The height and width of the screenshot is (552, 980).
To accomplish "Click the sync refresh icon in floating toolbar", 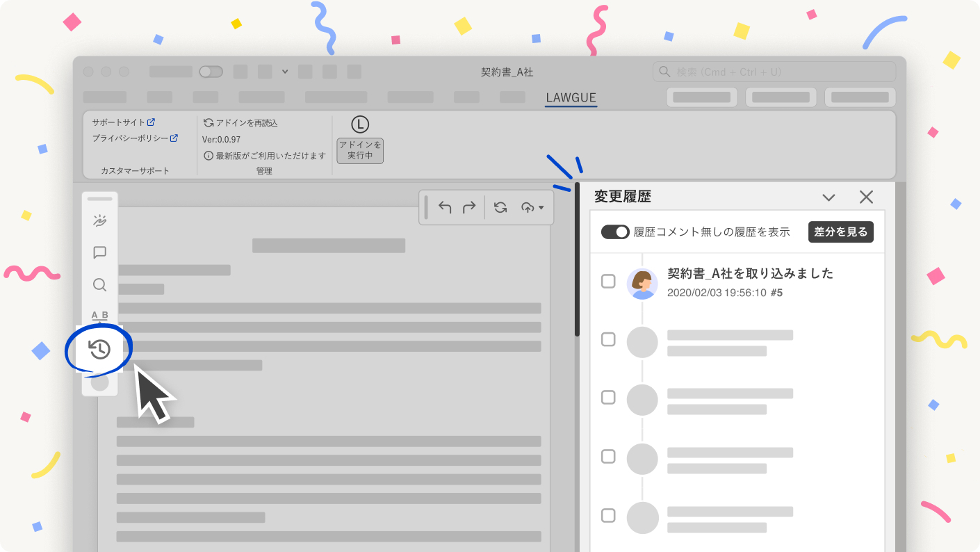I will (500, 207).
